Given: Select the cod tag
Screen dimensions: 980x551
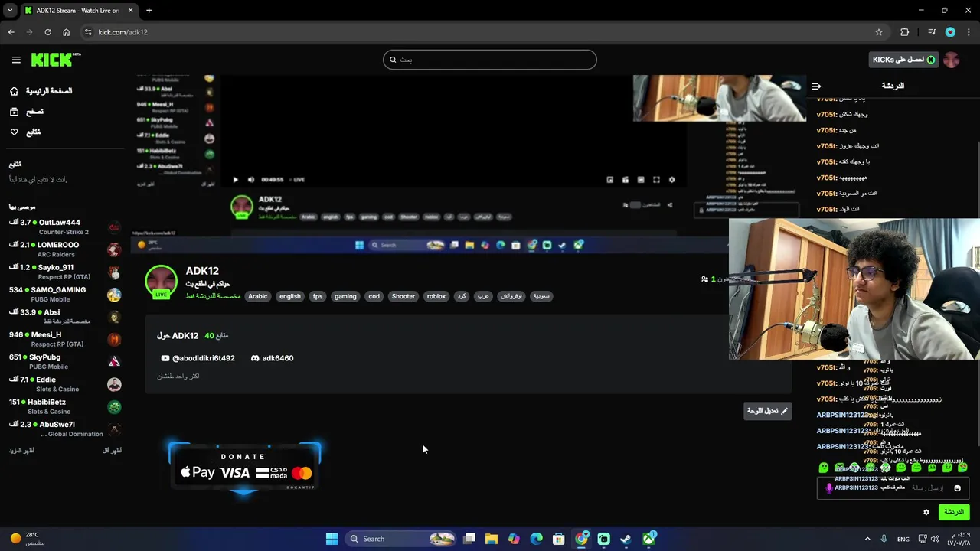Looking at the screenshot, I should click(x=374, y=296).
